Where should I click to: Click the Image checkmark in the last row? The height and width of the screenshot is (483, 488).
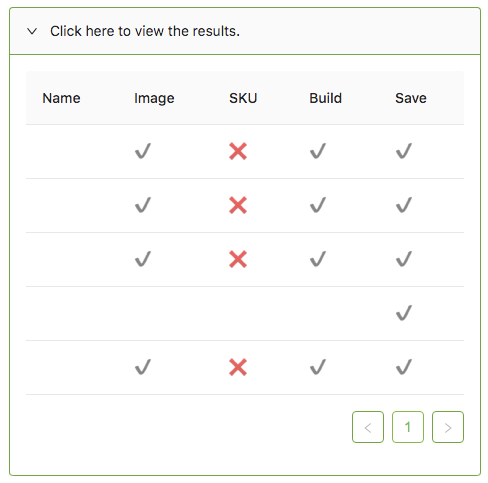(143, 367)
